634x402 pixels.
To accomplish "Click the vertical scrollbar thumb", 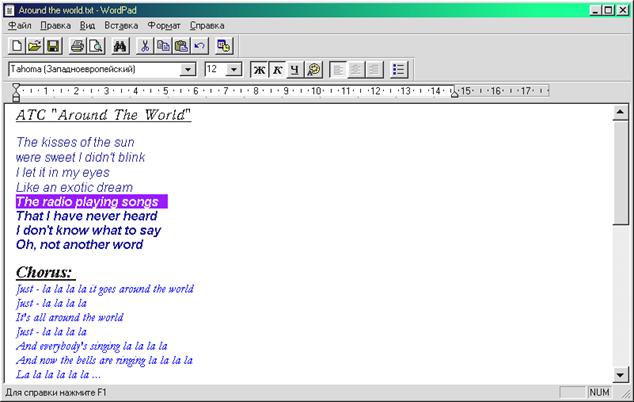I will (x=620, y=173).
